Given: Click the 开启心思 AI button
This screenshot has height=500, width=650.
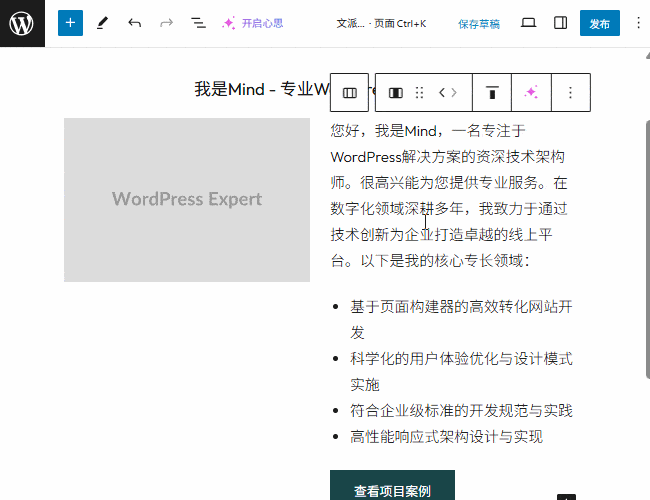Looking at the screenshot, I should click(252, 23).
